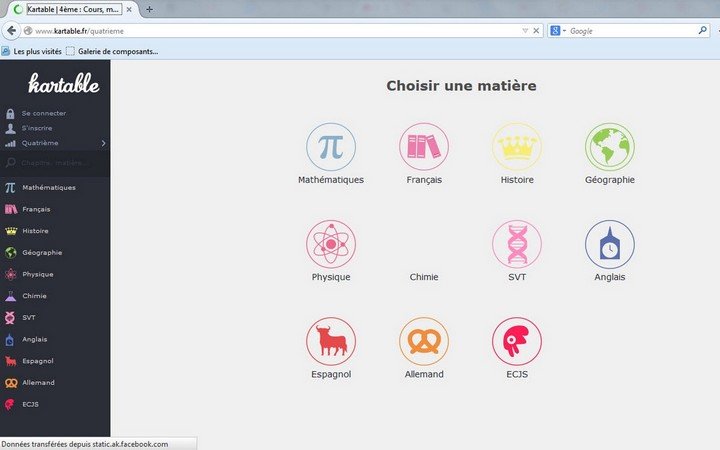Open Physique text in sidebar
720x450 pixels.
tap(38, 274)
